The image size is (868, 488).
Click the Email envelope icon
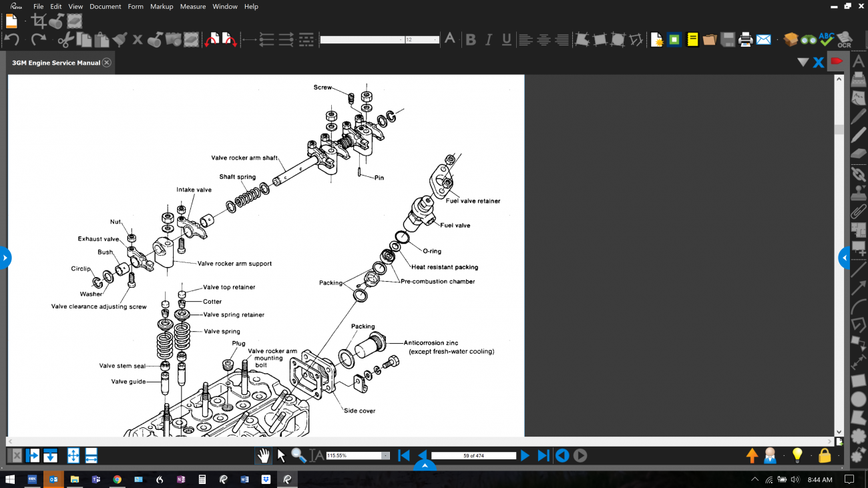tap(764, 39)
